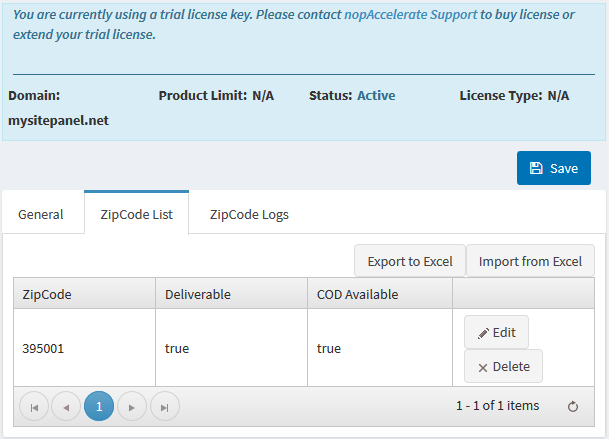Switch to the General tab
Image resolution: width=609 pixels, height=439 pixels.
[41, 214]
